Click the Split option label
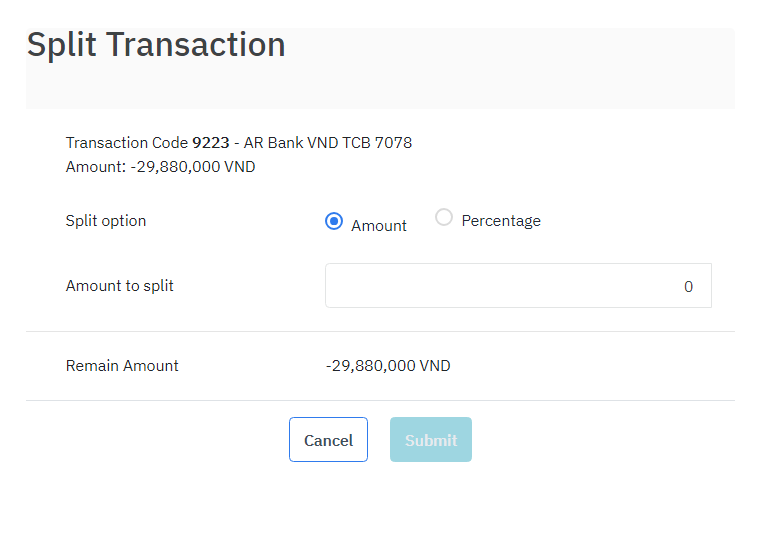761x539 pixels. pos(106,221)
